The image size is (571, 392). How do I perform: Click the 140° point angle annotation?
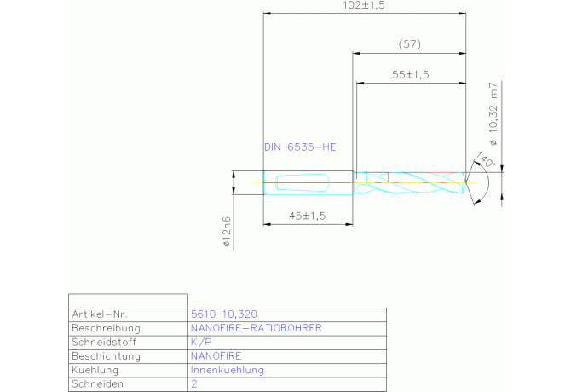click(485, 160)
